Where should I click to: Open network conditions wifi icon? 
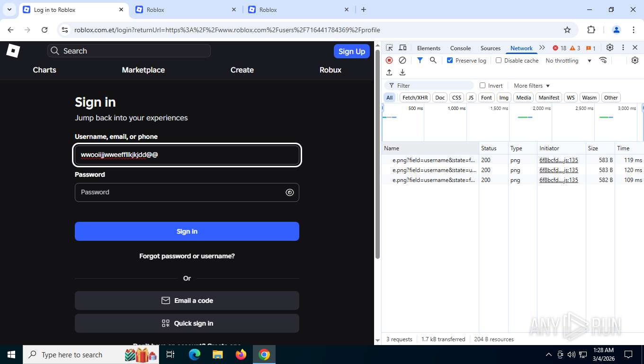[603, 60]
